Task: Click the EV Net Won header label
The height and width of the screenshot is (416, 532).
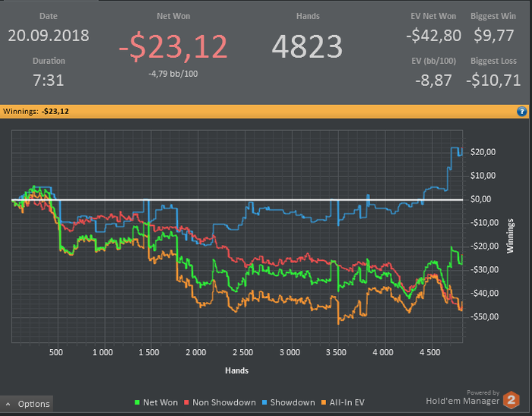Action: pyautogui.click(x=434, y=16)
